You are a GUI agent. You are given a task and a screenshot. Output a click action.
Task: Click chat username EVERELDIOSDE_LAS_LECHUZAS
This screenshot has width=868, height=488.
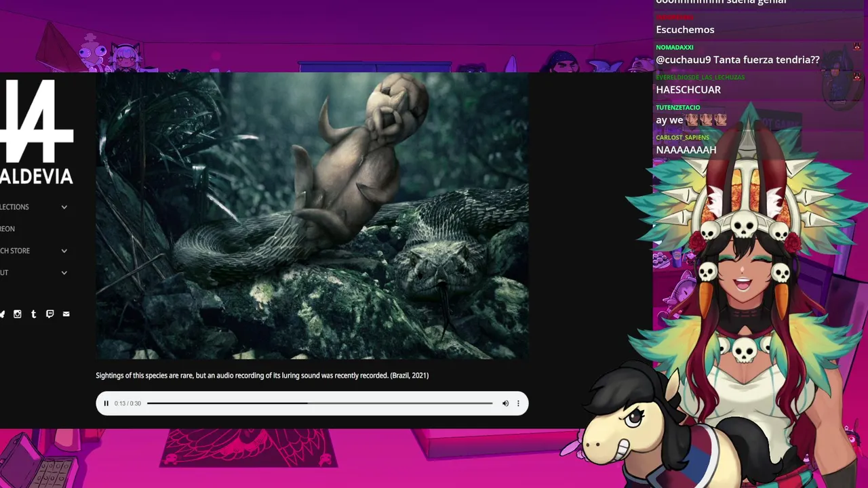click(x=701, y=77)
